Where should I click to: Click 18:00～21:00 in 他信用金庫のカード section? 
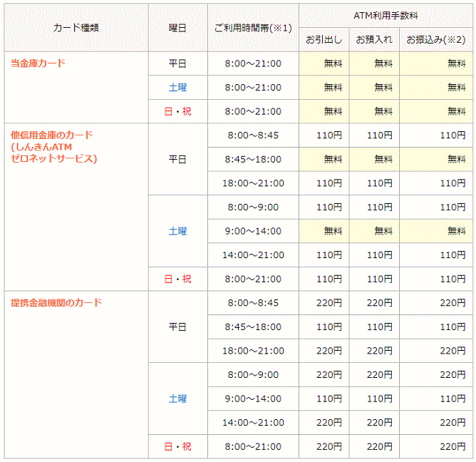coord(253,183)
